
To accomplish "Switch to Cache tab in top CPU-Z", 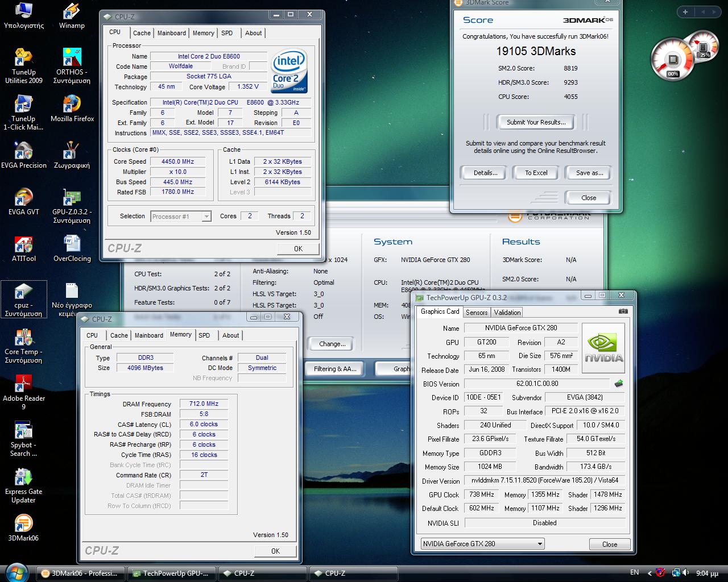I will pos(142,33).
